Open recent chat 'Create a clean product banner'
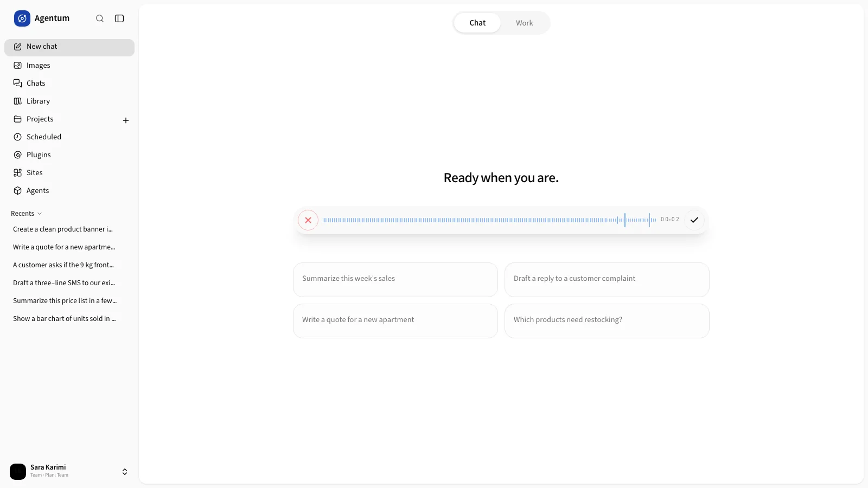The image size is (868, 488). [x=69, y=229]
